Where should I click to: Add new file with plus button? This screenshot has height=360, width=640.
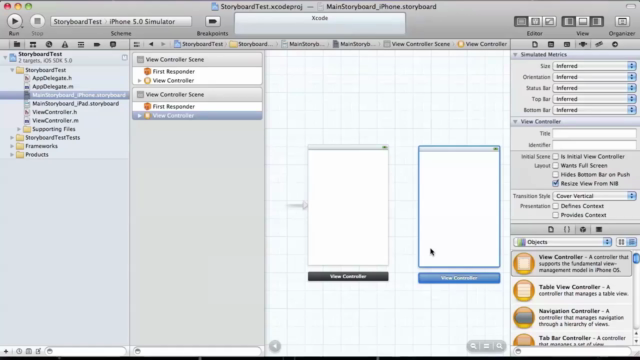click(x=6, y=351)
